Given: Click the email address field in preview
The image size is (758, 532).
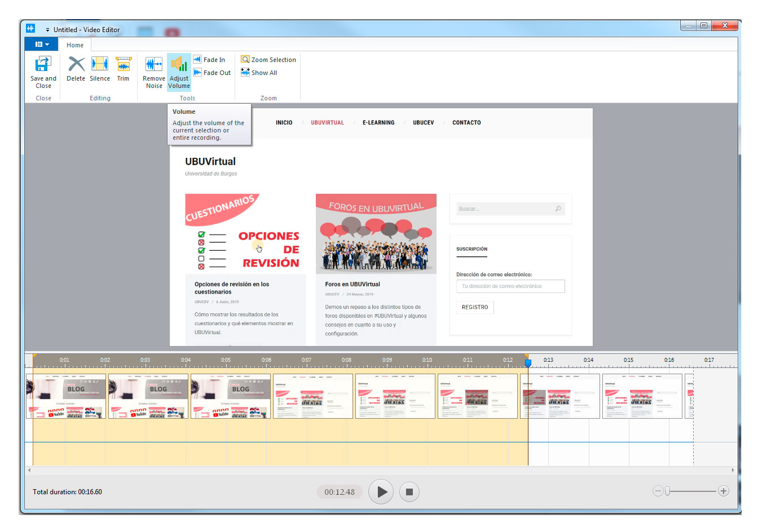Looking at the screenshot, I should 510,286.
